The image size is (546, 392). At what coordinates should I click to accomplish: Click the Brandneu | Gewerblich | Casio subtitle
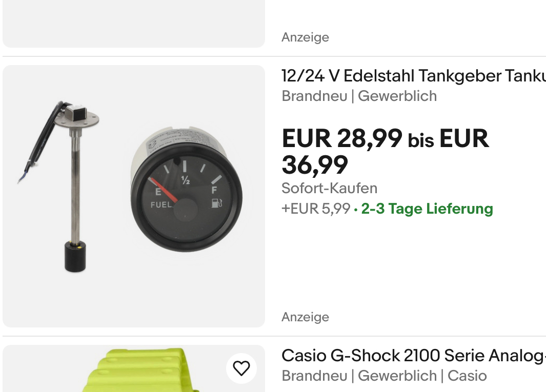[x=384, y=376]
